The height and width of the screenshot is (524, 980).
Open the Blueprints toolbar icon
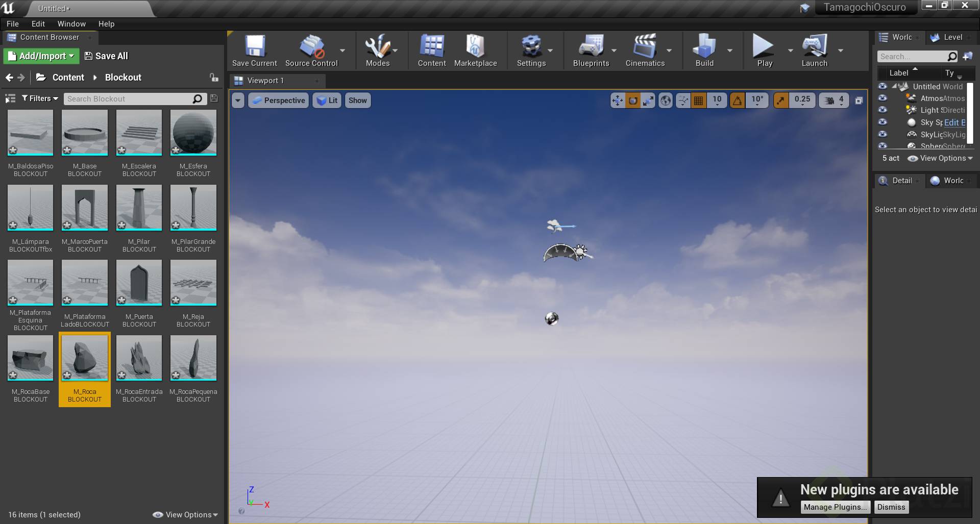[591, 50]
